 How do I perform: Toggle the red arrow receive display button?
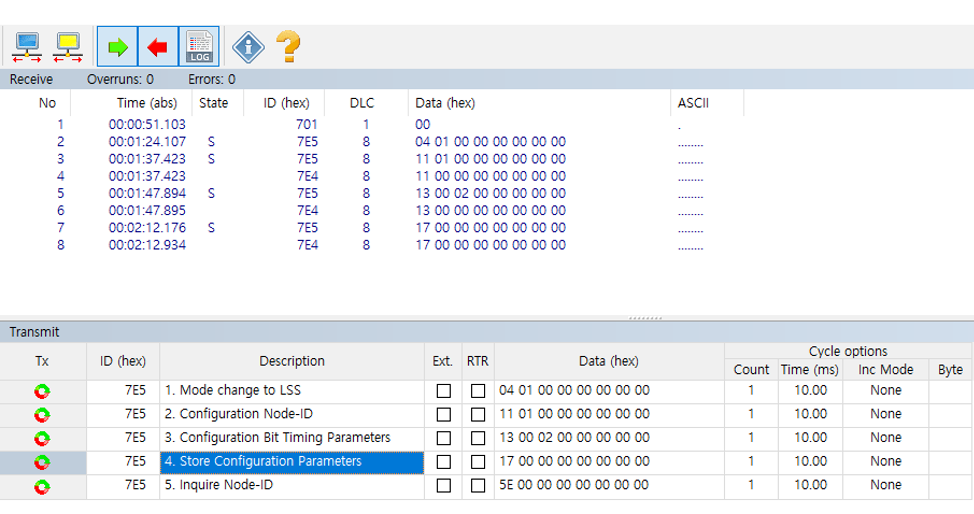point(158,47)
